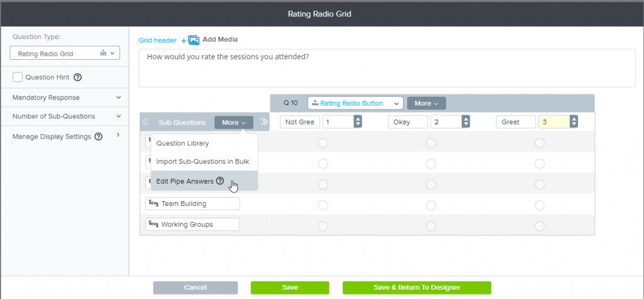Expand the Mandatory Response section
Screen dimensions: 644x299
click(66, 98)
